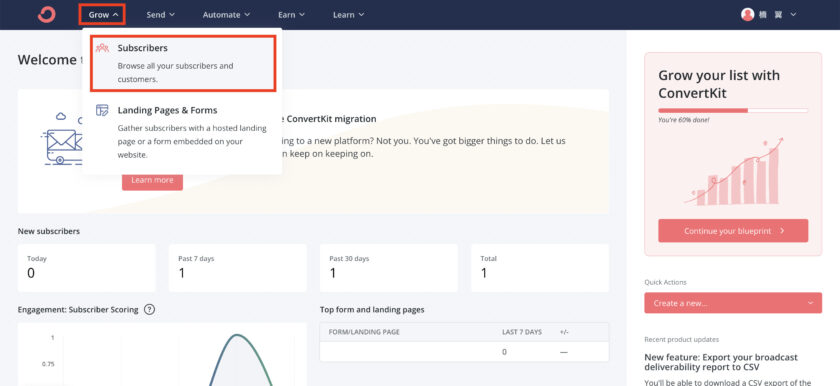The image size is (840, 386).
Task: Click 'Top form and landing pages' heading
Action: 372,309
